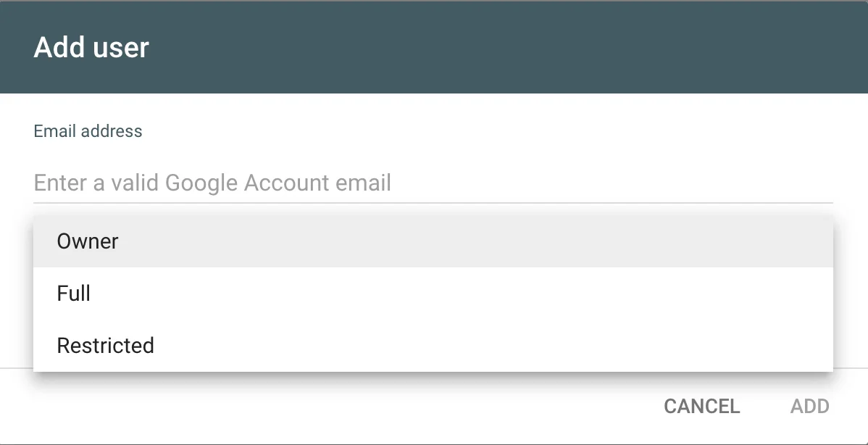This screenshot has width=868, height=445.
Task: Click the Add user dialog title
Action: (91, 47)
